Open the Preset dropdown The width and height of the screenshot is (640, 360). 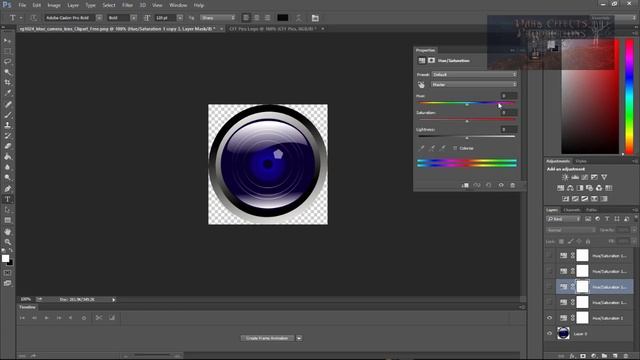click(475, 75)
